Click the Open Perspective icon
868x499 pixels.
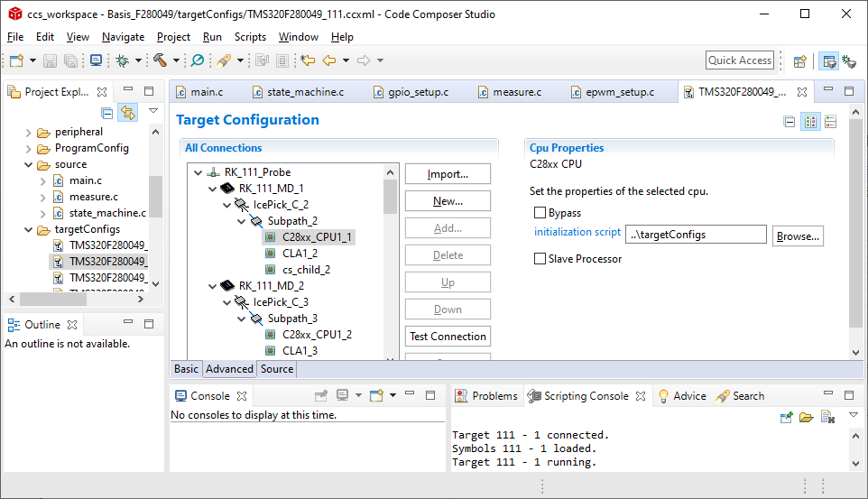tap(800, 61)
